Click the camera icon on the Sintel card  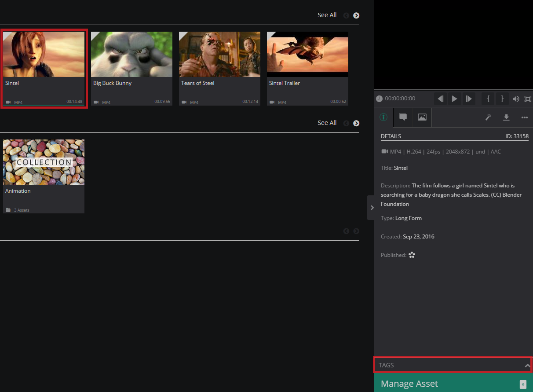click(x=8, y=102)
